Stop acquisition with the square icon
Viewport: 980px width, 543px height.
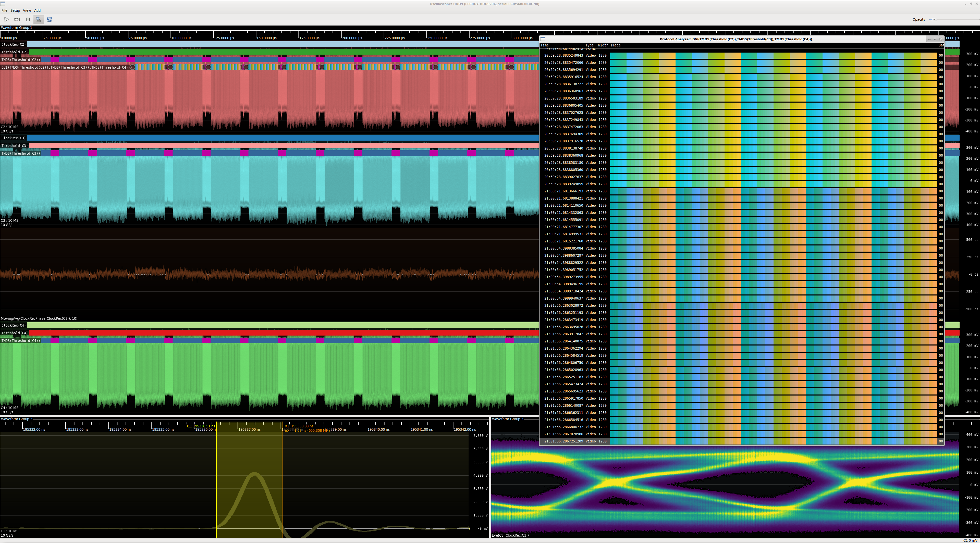[28, 19]
